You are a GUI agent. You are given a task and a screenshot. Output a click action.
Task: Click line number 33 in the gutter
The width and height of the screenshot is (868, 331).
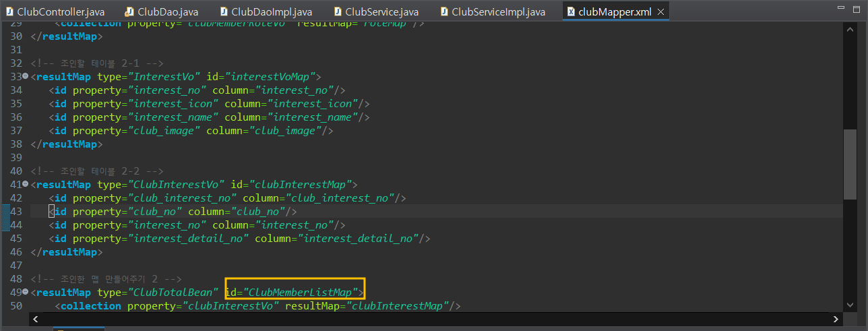tap(16, 77)
